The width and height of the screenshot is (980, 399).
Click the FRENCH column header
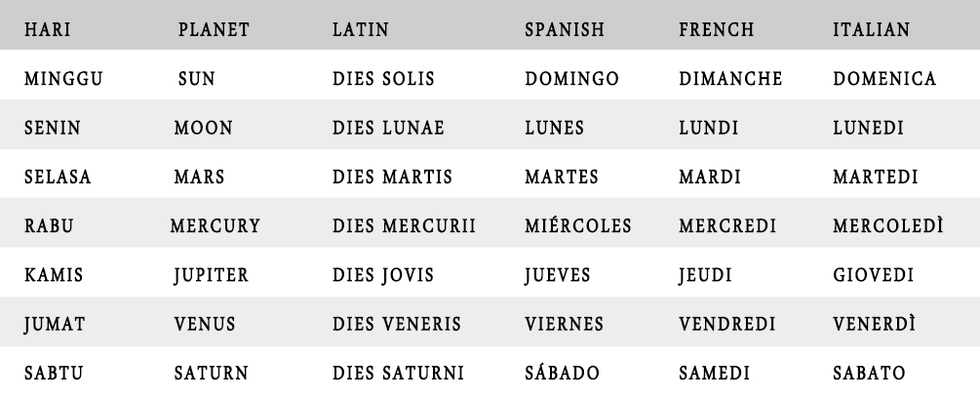[x=717, y=29]
